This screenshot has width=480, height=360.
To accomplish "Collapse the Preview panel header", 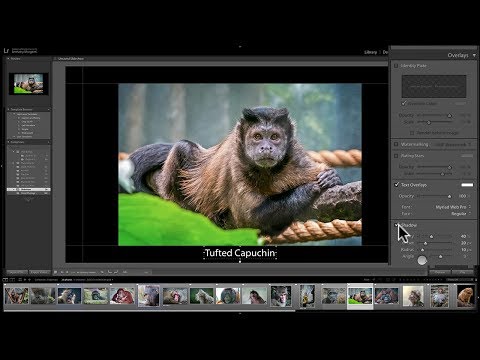I will tap(28, 59).
